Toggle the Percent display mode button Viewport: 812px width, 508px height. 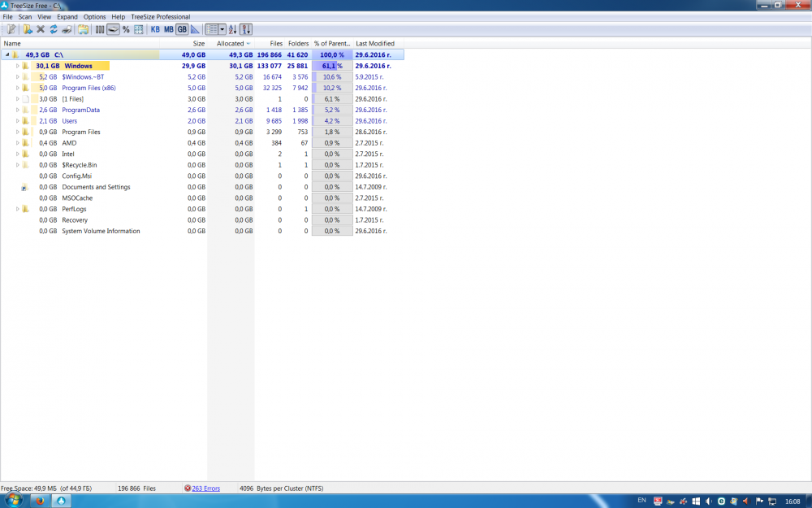point(126,29)
